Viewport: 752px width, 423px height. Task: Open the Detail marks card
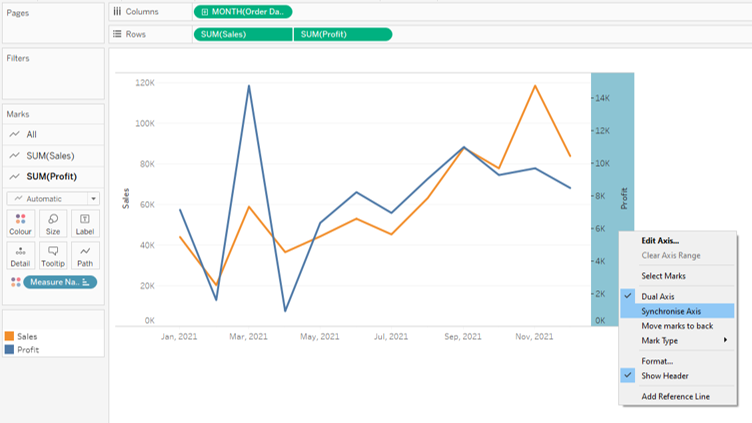point(20,255)
